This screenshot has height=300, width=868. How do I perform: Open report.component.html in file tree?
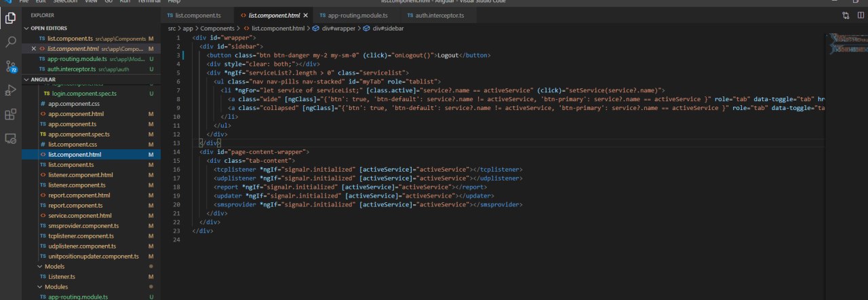92,195
